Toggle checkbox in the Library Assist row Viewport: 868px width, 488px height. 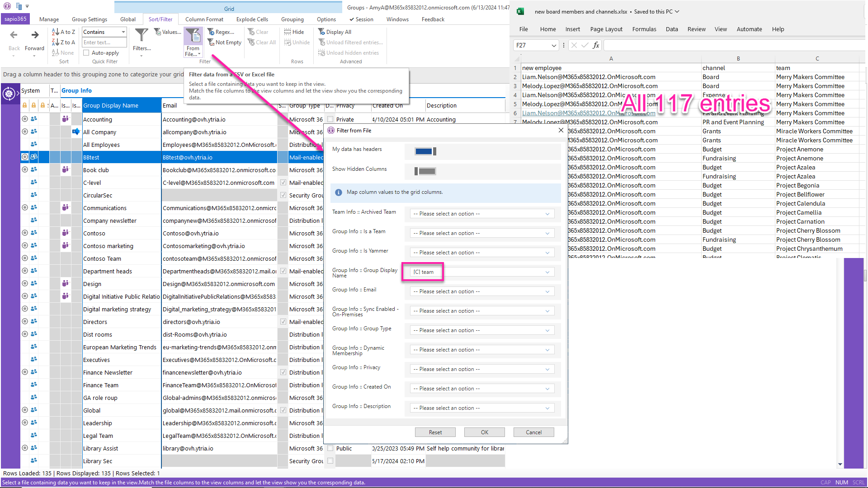point(330,448)
